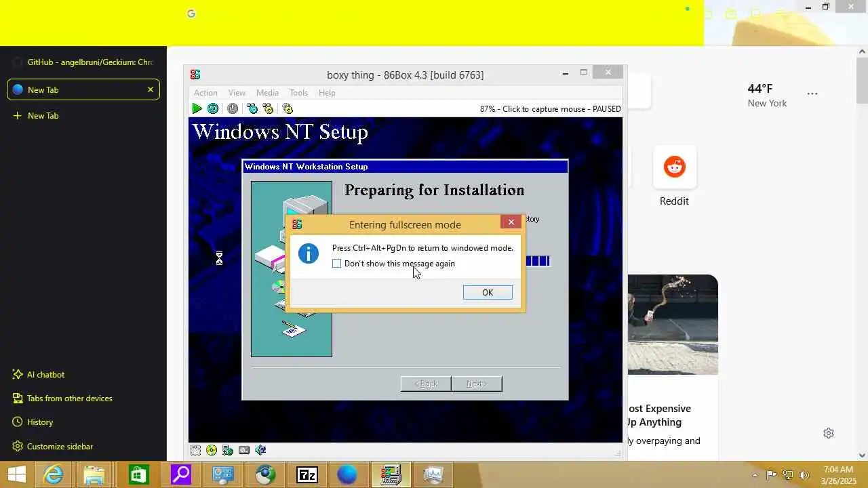Viewport: 868px width, 488px height.
Task: Click the green Run/Resume play icon in 86Box
Action: [x=197, y=108]
